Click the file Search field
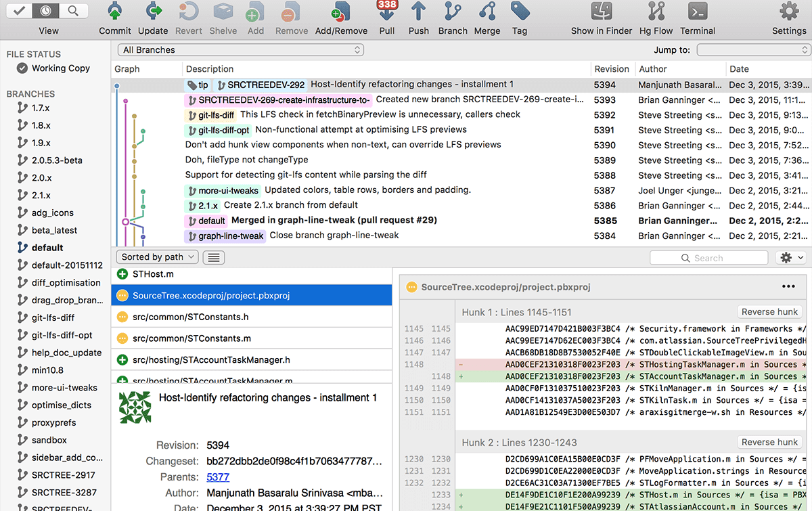Viewport: 812px width, 511px height. pos(709,258)
